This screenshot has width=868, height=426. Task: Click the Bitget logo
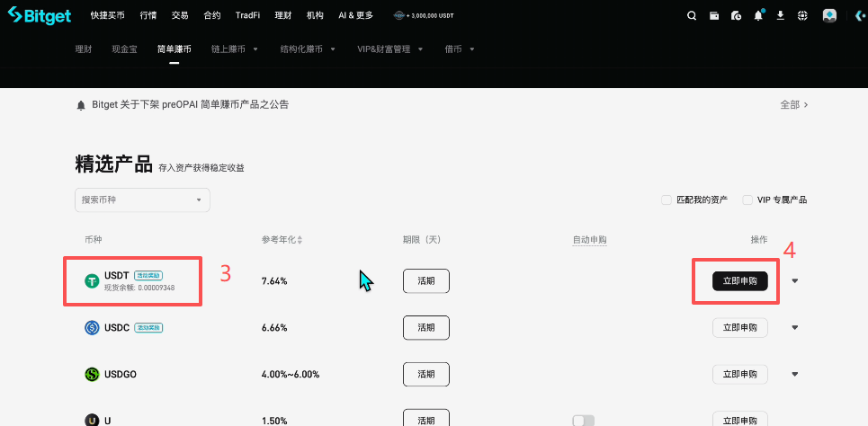40,15
